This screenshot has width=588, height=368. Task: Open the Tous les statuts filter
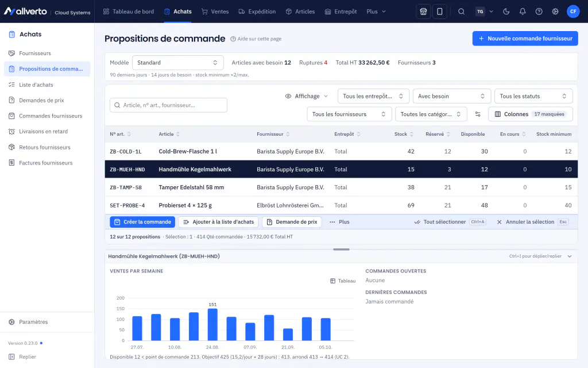533,96
